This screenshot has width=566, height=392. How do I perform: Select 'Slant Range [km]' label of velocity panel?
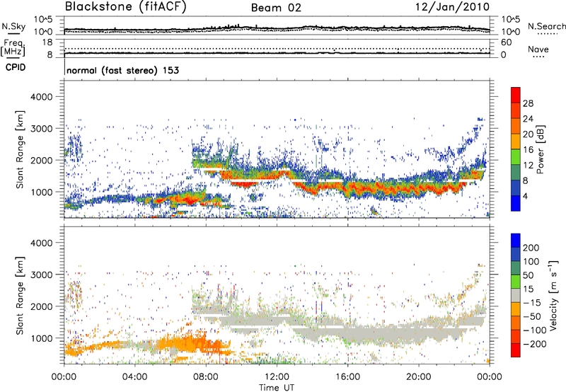point(20,296)
